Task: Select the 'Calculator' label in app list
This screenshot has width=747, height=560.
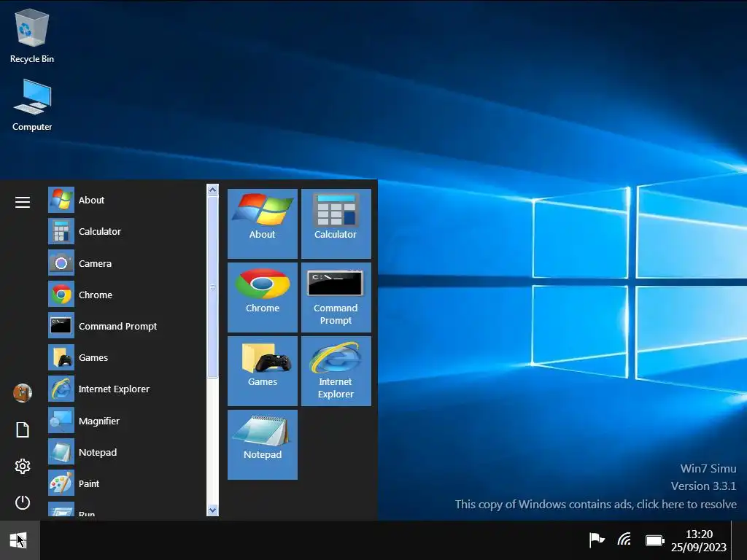Action: click(100, 231)
